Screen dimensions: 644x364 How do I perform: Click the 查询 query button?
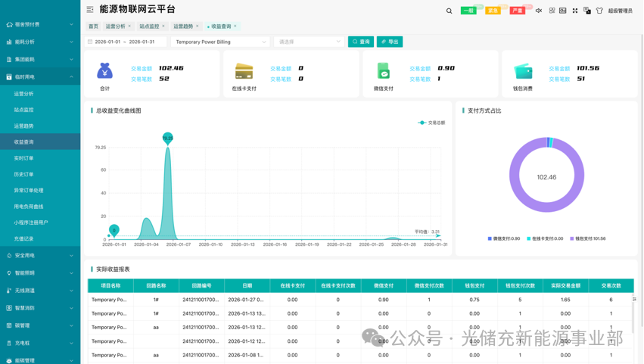[361, 42]
